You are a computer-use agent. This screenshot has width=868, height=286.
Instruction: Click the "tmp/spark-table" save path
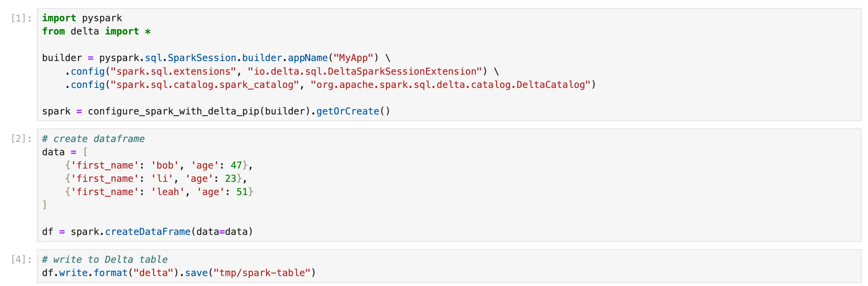tap(262, 273)
